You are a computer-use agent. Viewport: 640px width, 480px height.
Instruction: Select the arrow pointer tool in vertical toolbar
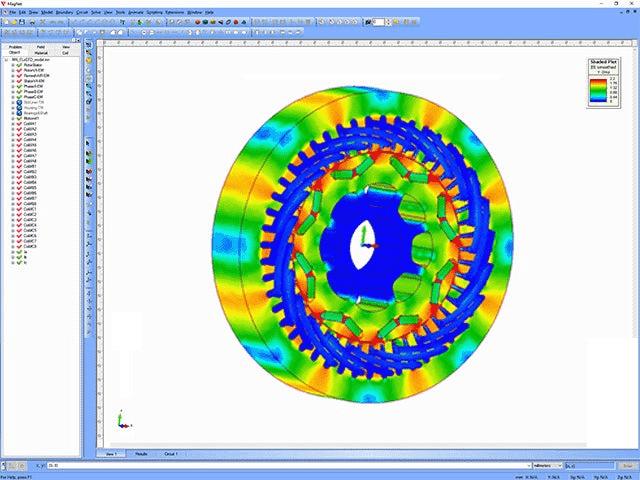[x=89, y=143]
